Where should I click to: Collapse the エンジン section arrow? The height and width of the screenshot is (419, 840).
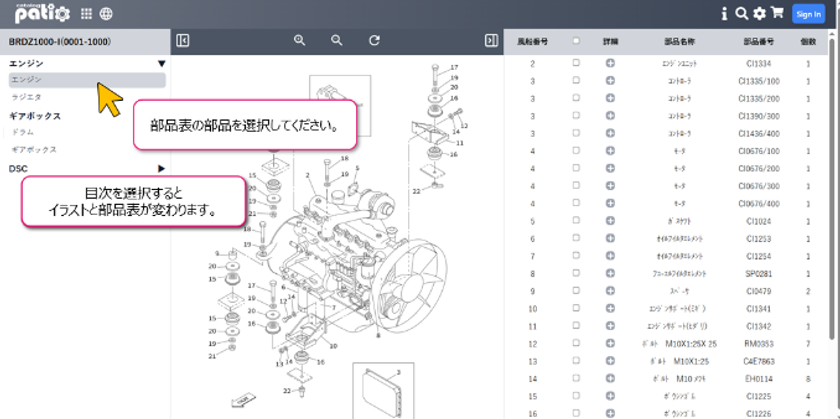click(162, 64)
